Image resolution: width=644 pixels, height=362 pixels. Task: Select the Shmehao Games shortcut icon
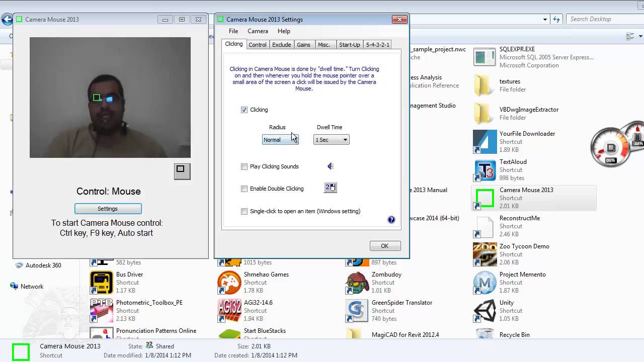(229, 283)
